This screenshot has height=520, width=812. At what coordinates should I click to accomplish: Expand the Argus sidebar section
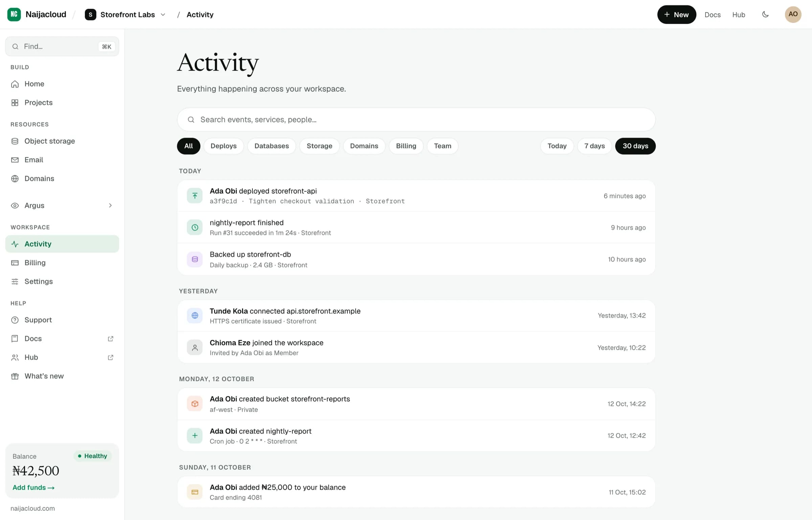point(62,206)
